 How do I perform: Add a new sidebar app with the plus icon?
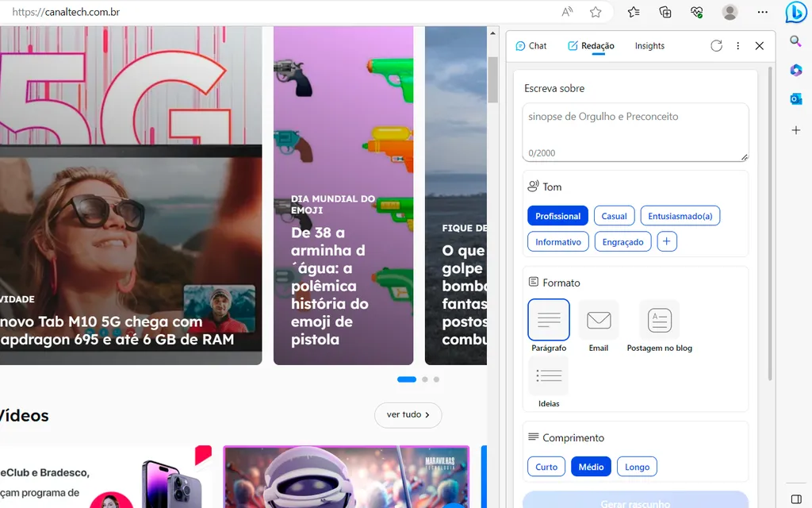[795, 129]
